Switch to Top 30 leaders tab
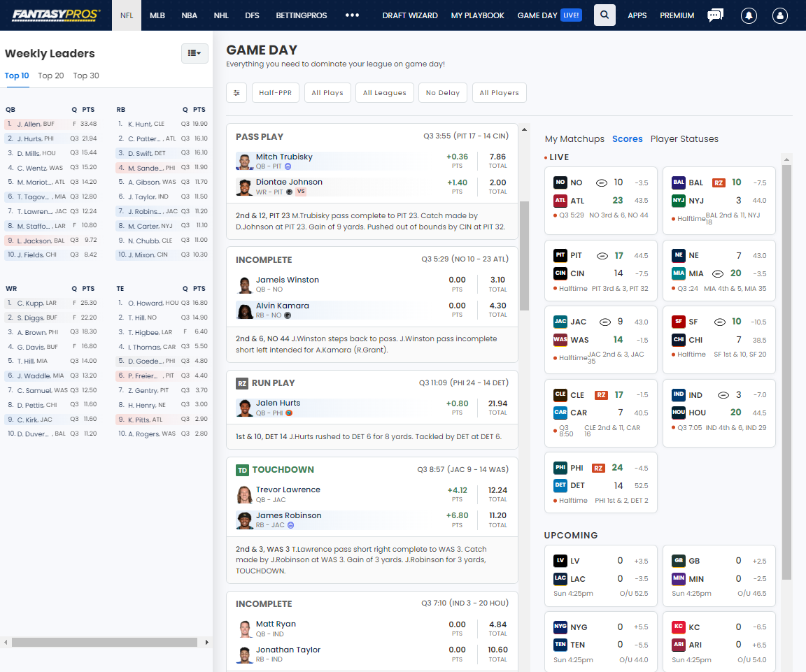 [86, 76]
